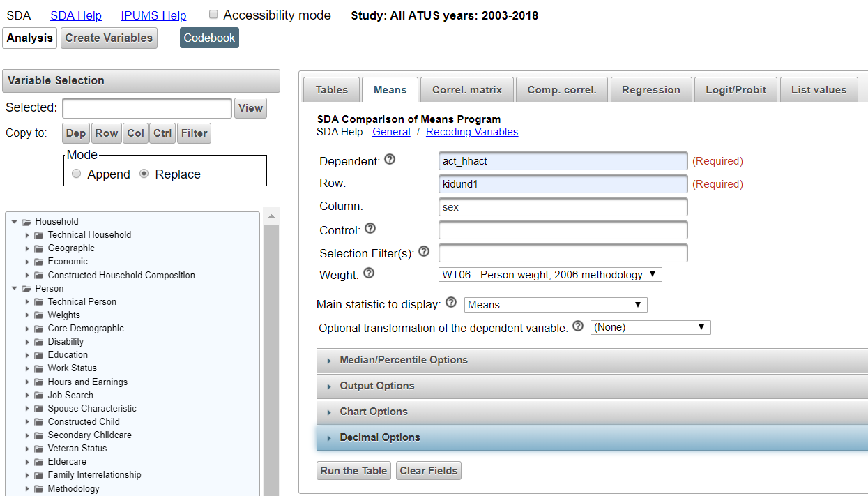Open help icon for Optional transformation

pyautogui.click(x=577, y=326)
